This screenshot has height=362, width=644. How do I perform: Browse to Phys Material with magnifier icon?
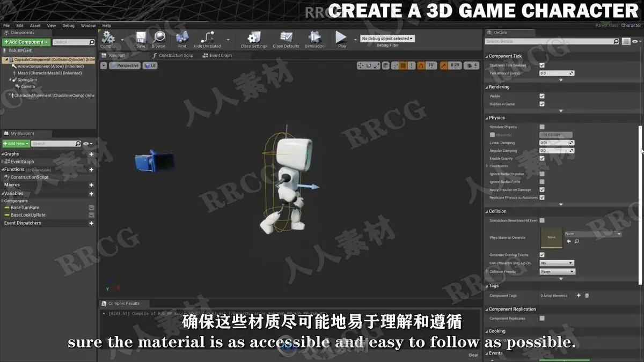[x=576, y=241]
